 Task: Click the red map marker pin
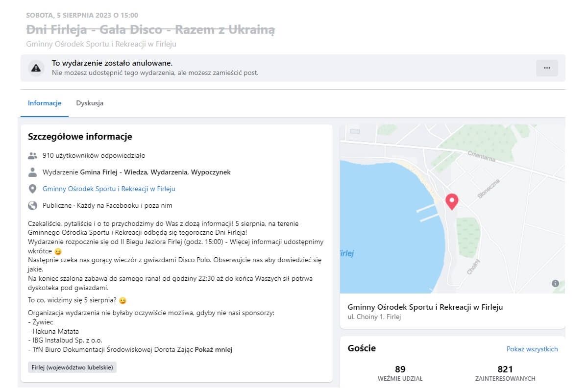pyautogui.click(x=452, y=201)
